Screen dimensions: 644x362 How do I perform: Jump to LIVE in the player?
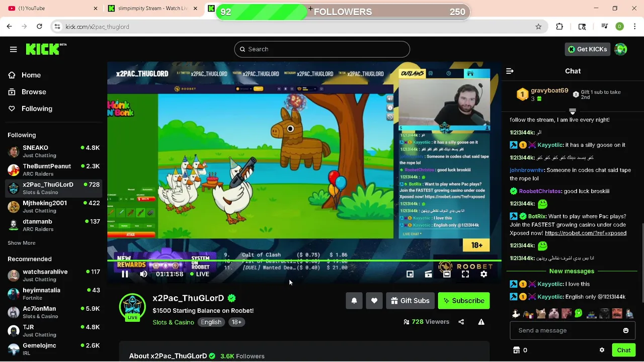coord(200,274)
